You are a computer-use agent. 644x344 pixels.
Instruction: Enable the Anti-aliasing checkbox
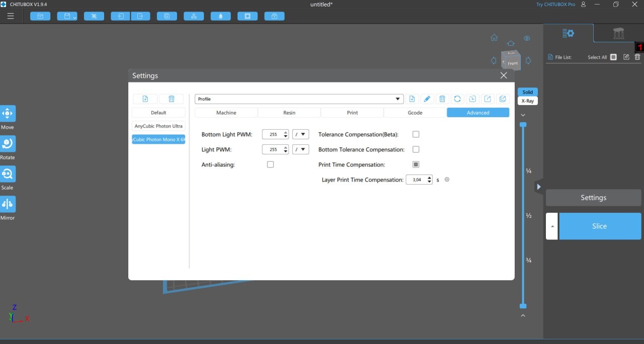(270, 164)
